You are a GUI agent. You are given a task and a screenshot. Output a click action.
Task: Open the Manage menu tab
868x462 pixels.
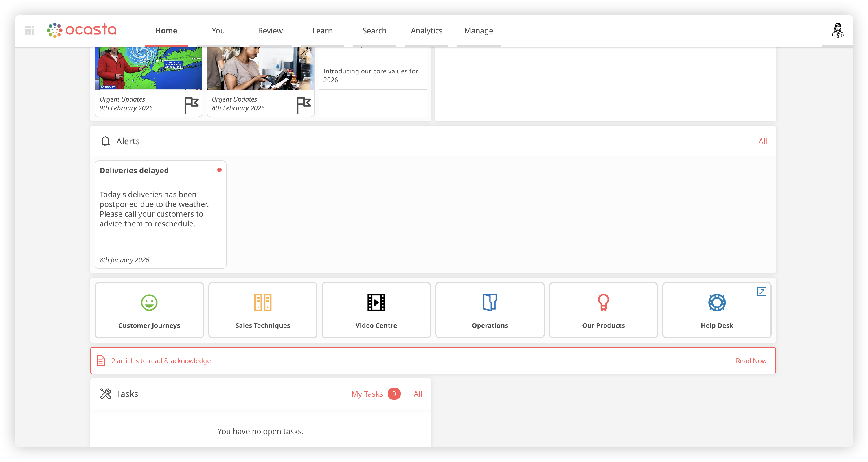pos(479,31)
